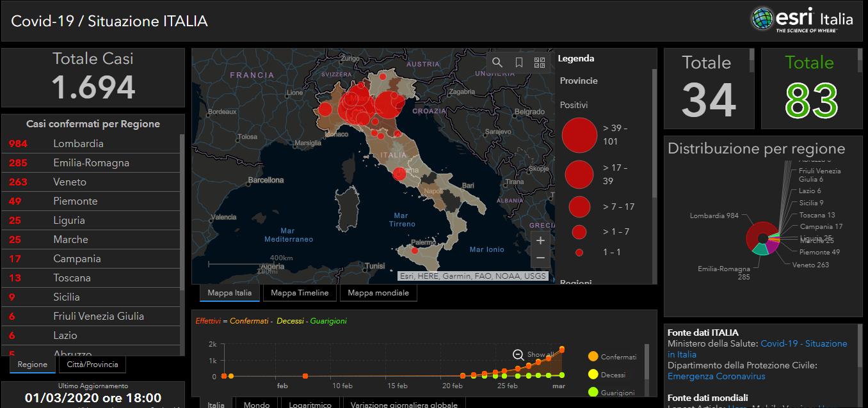Select the Città/Provincia tab

92,365
